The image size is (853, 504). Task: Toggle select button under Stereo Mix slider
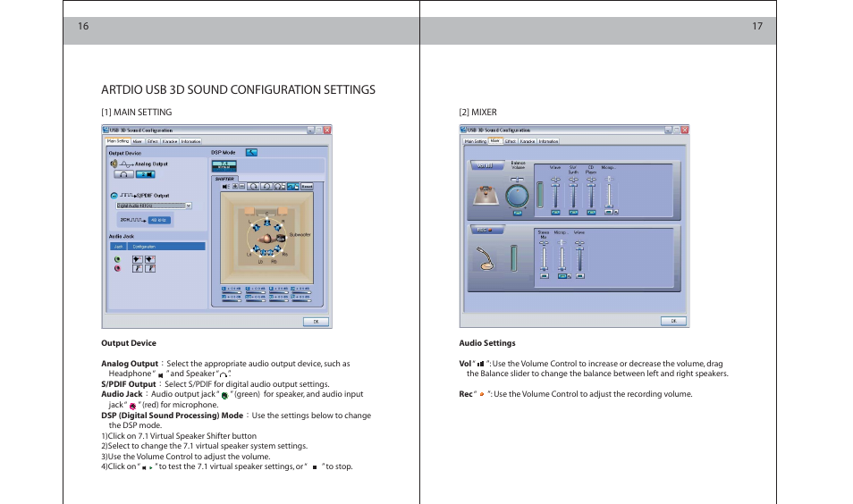[544, 276]
